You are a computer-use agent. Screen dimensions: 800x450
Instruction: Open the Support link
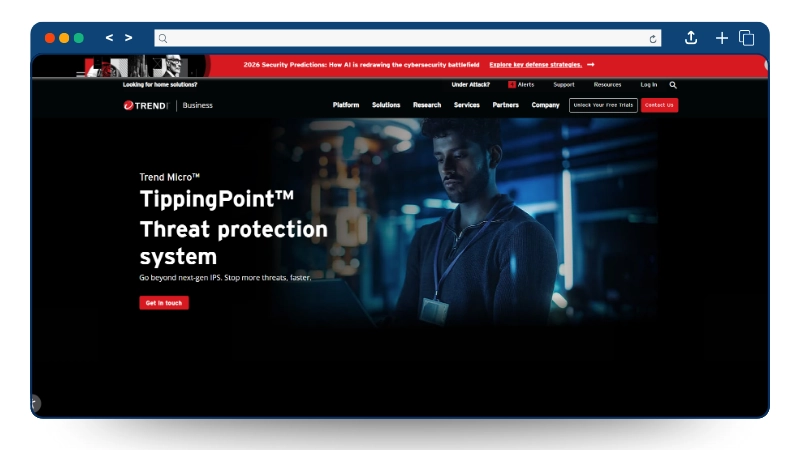point(564,85)
